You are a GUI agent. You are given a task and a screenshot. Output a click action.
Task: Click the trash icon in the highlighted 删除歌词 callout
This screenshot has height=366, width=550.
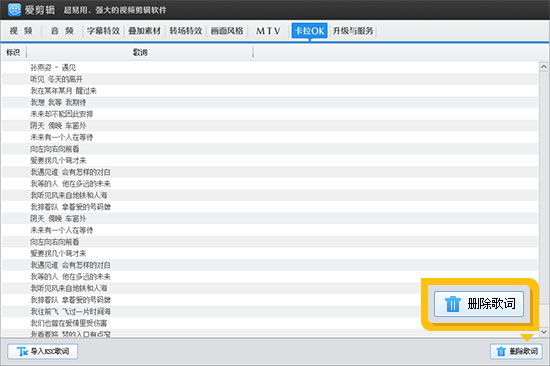tap(452, 304)
